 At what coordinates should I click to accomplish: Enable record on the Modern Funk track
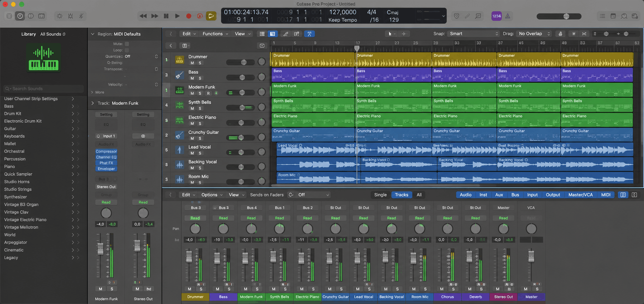[208, 93]
